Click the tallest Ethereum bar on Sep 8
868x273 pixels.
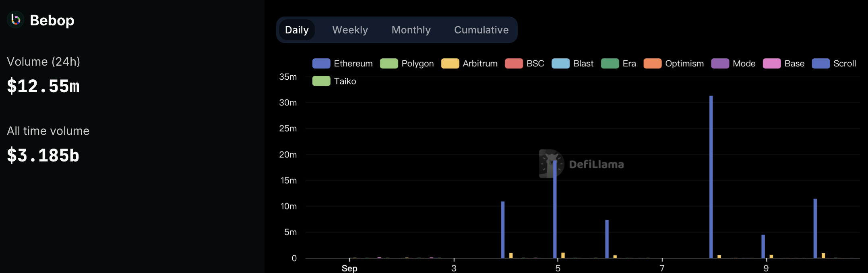point(711,177)
